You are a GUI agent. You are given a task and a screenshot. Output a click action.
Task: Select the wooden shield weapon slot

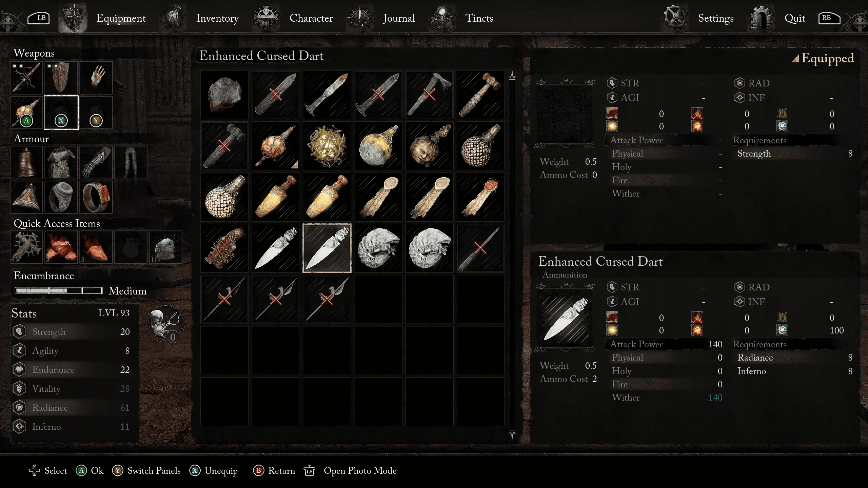tap(61, 78)
